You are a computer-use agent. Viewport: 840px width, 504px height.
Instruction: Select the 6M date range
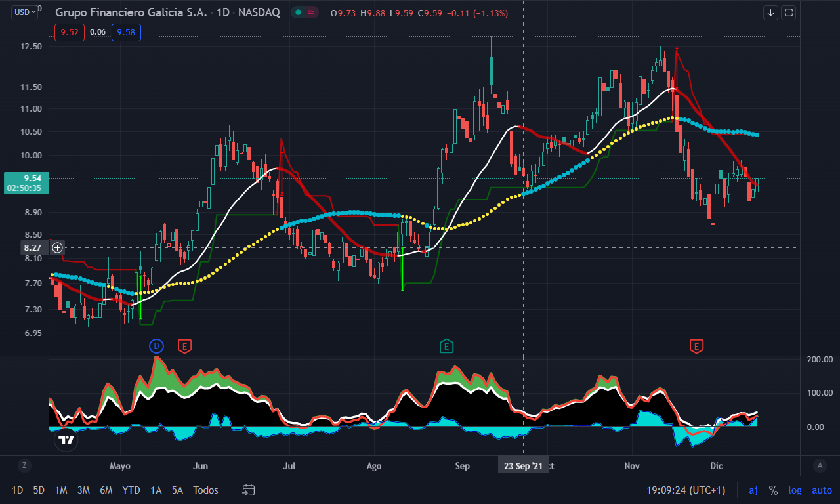[x=106, y=490]
